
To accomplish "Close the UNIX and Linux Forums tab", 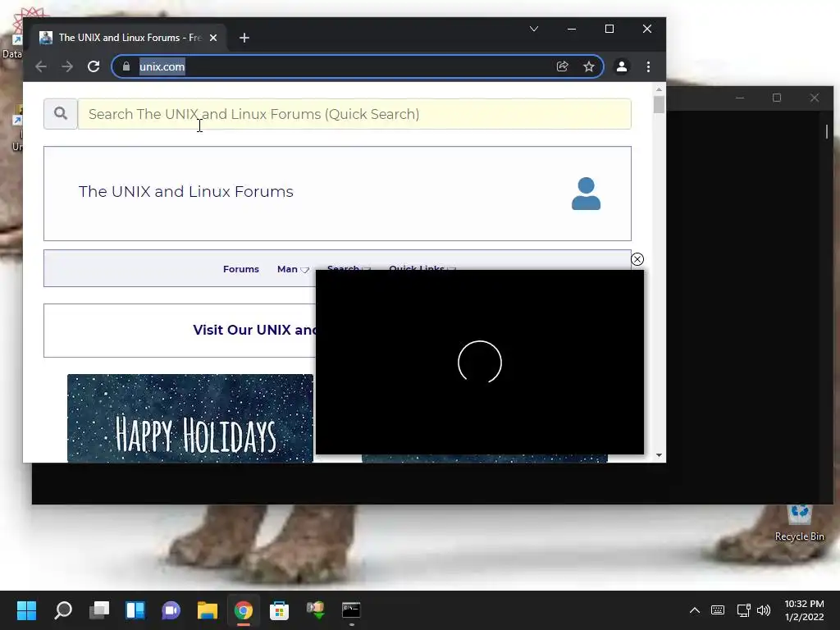I will click(x=213, y=38).
